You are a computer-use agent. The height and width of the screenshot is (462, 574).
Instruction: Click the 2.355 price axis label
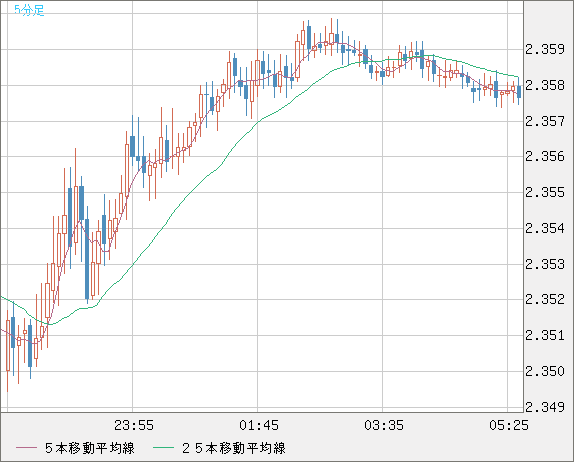coord(545,193)
